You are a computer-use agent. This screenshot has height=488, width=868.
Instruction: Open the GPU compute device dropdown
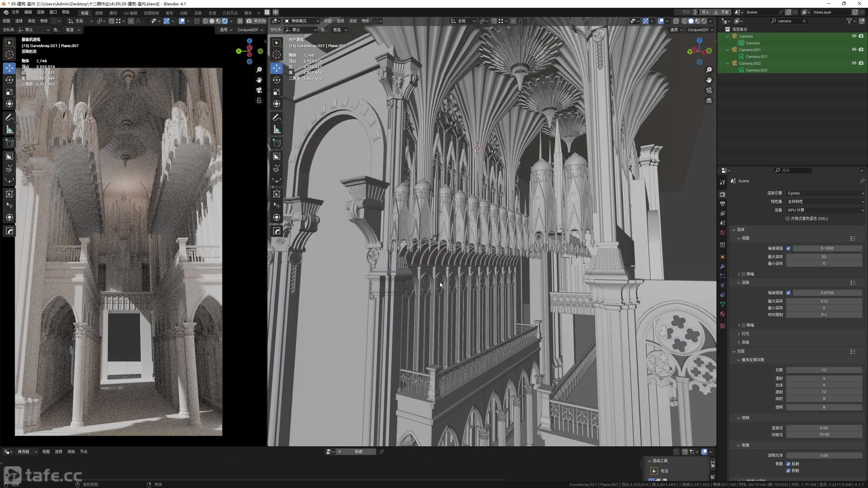tap(825, 210)
